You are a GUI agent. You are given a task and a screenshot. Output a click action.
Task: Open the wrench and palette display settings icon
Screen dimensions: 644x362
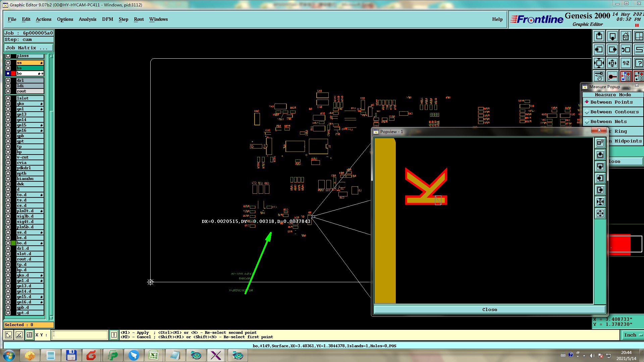coord(599,76)
